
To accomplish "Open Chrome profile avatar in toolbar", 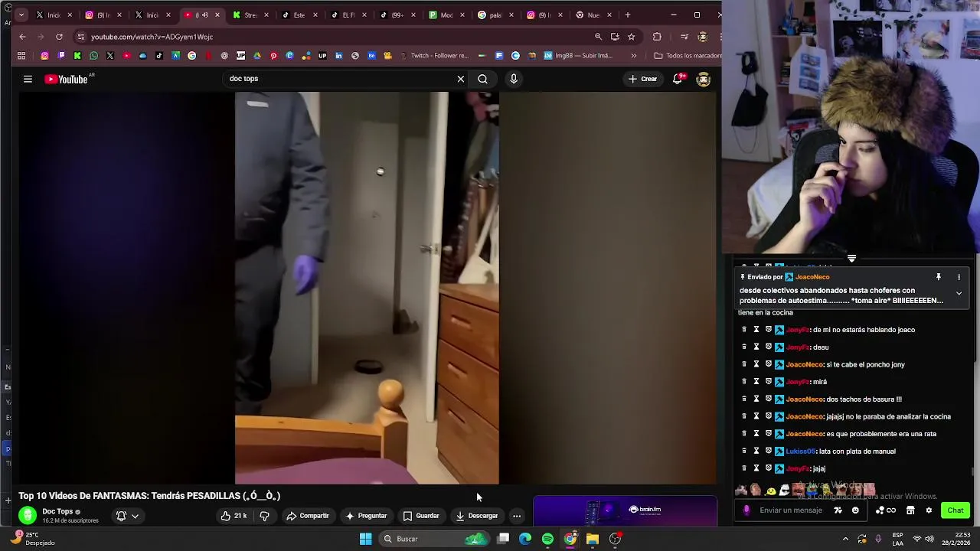I will (703, 37).
